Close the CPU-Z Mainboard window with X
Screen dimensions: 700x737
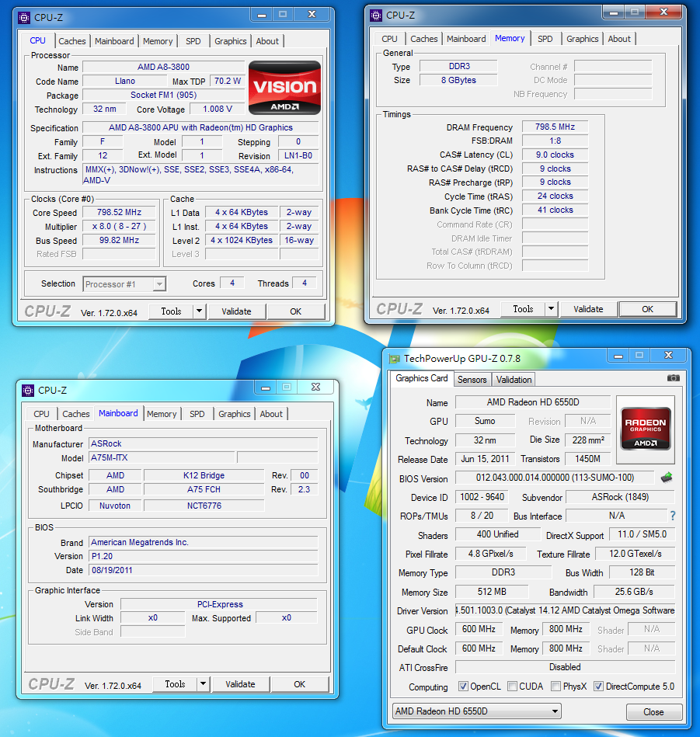(315, 388)
